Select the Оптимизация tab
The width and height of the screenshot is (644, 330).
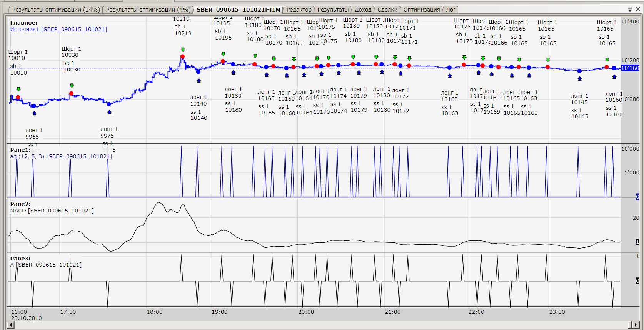tap(421, 10)
